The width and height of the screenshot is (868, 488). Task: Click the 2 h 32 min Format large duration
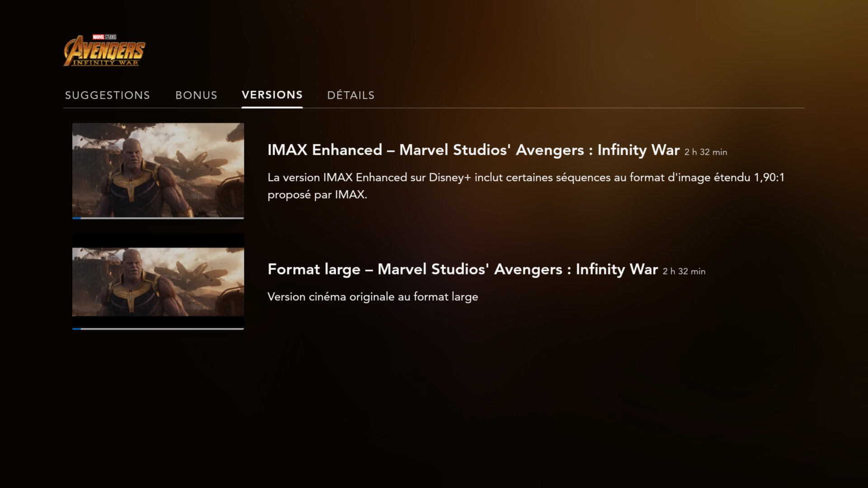click(x=684, y=272)
